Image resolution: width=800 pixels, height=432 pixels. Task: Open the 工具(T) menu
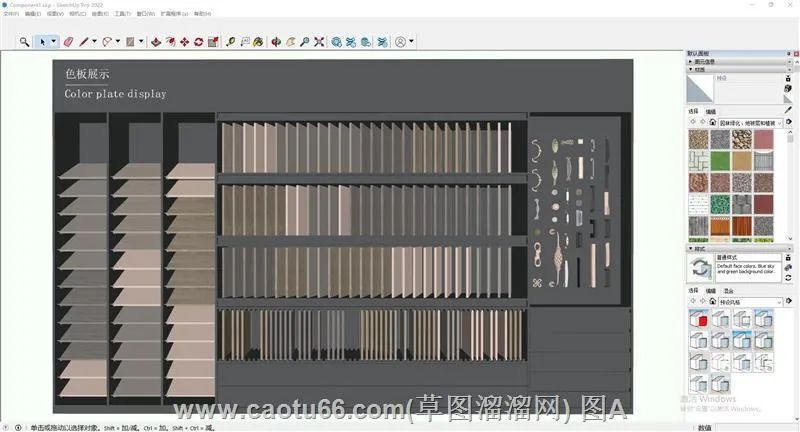pyautogui.click(x=122, y=14)
